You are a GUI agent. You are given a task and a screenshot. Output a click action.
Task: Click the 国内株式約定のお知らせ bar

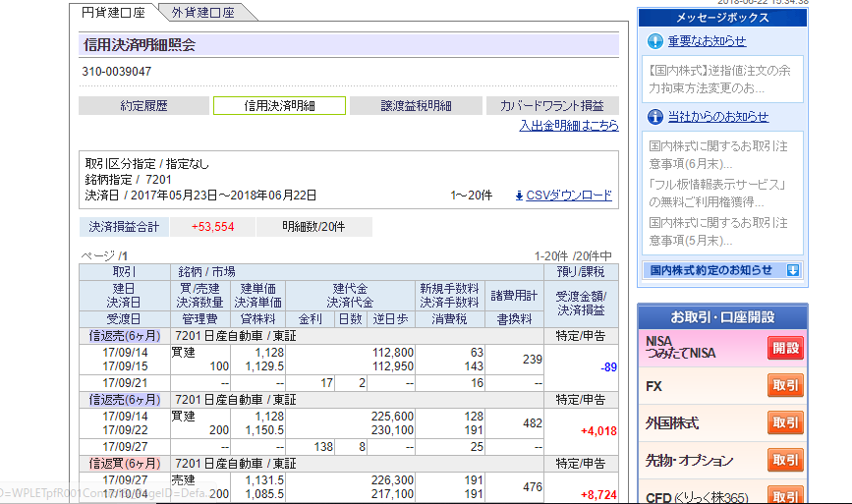click(722, 270)
